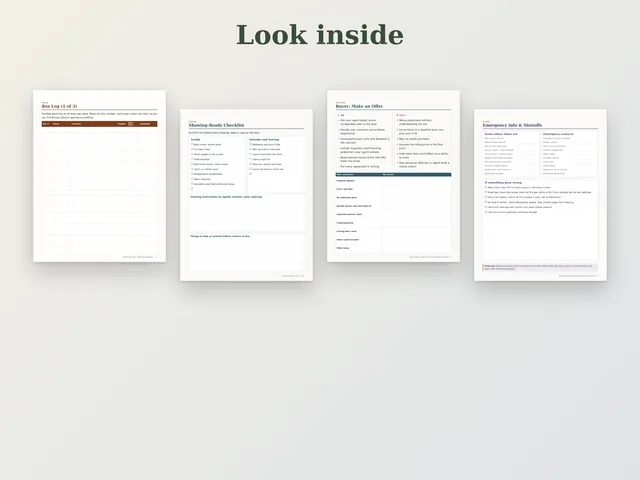Open the Box Log page thumbnail

100,176
